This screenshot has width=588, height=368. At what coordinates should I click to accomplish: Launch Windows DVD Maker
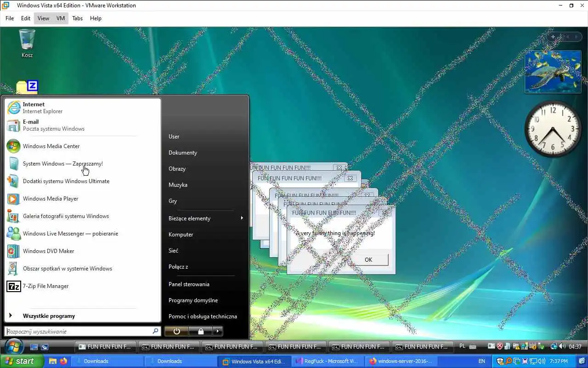[x=83, y=251]
